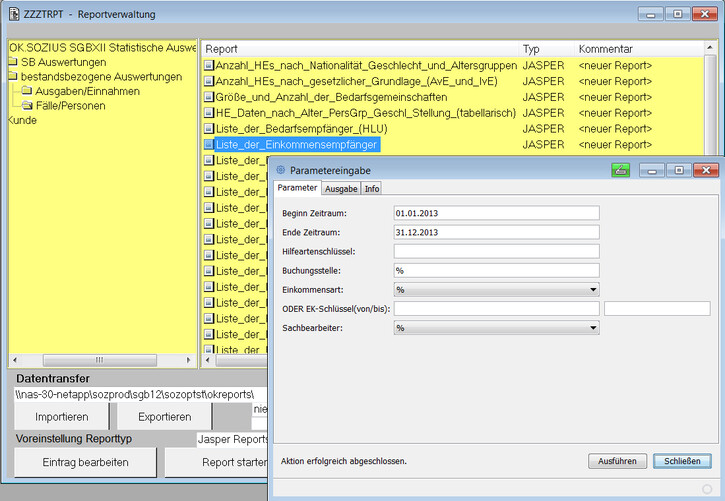725x501 pixels.
Task: Select bestandsbezogene Auswertungen tree node
Action: coord(100,77)
